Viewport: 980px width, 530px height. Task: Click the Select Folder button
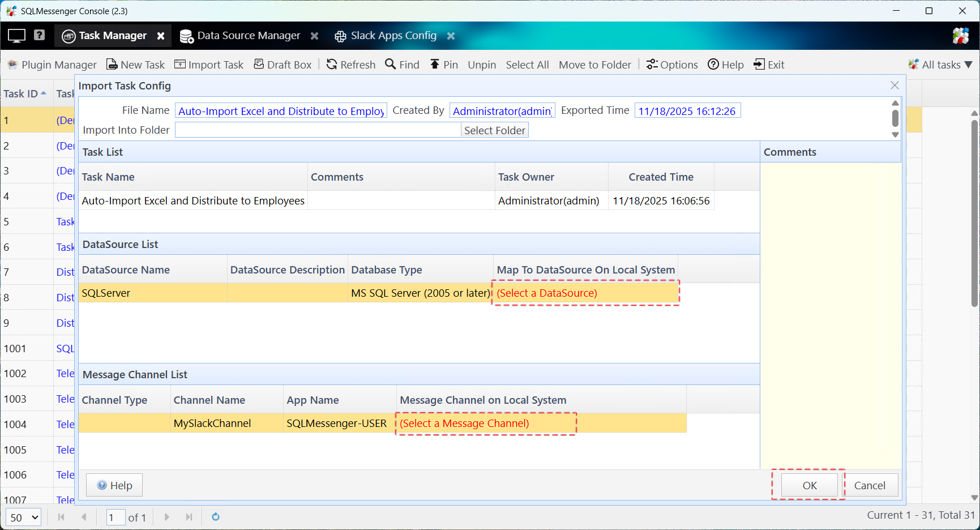pyautogui.click(x=494, y=130)
